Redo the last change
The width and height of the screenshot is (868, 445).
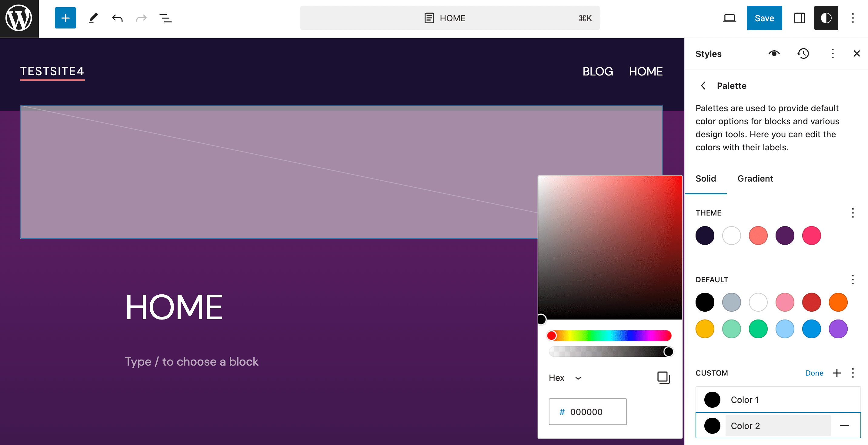tap(141, 18)
